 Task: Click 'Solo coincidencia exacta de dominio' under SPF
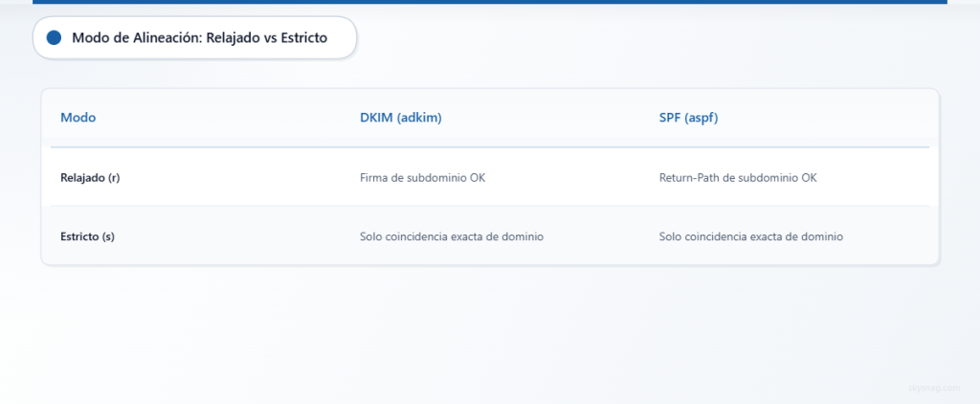[750, 237]
